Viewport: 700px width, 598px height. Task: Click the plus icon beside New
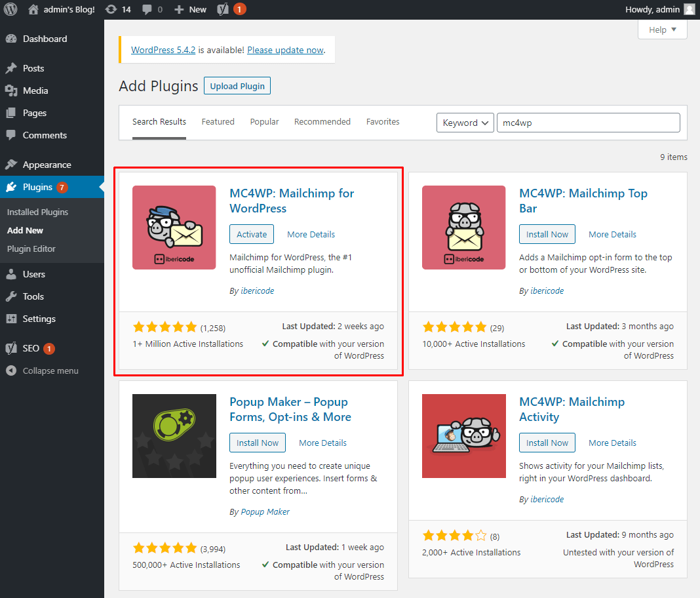178,9
